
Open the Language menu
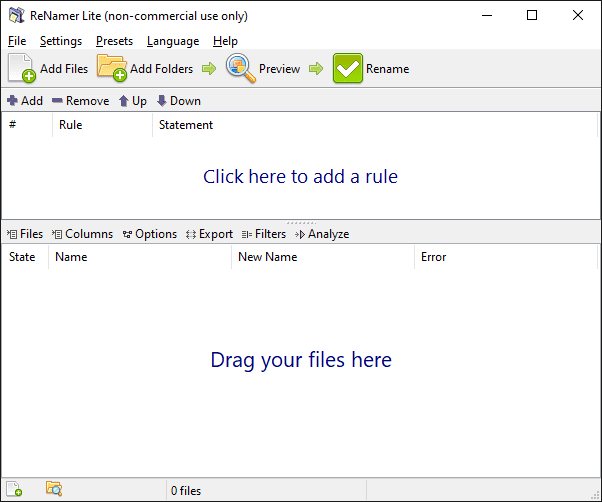tap(173, 41)
